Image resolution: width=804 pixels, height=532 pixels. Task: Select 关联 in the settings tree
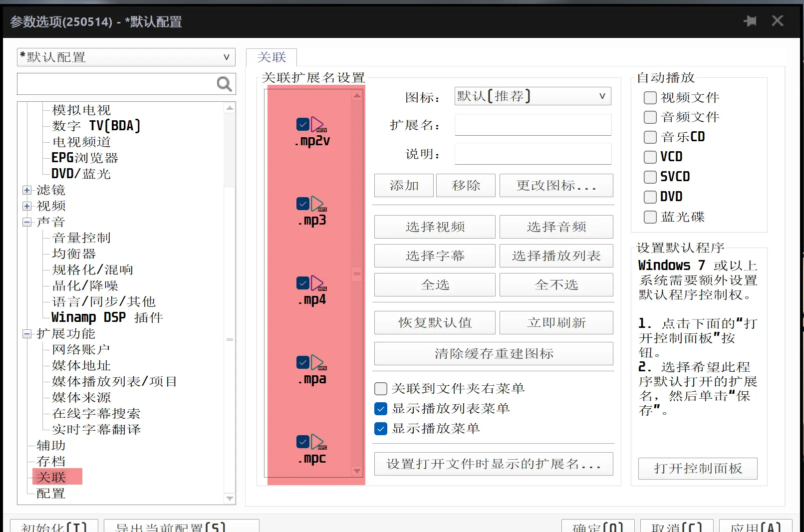point(51,477)
